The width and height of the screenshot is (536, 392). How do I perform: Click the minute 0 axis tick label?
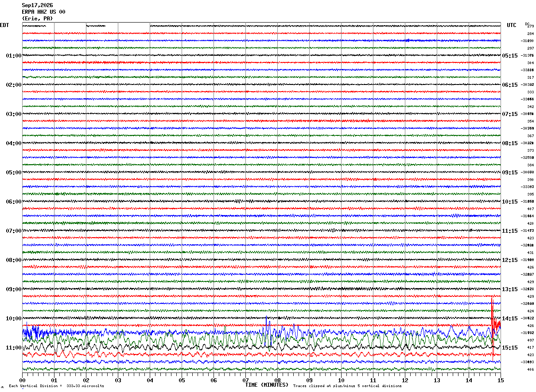click(x=22, y=380)
